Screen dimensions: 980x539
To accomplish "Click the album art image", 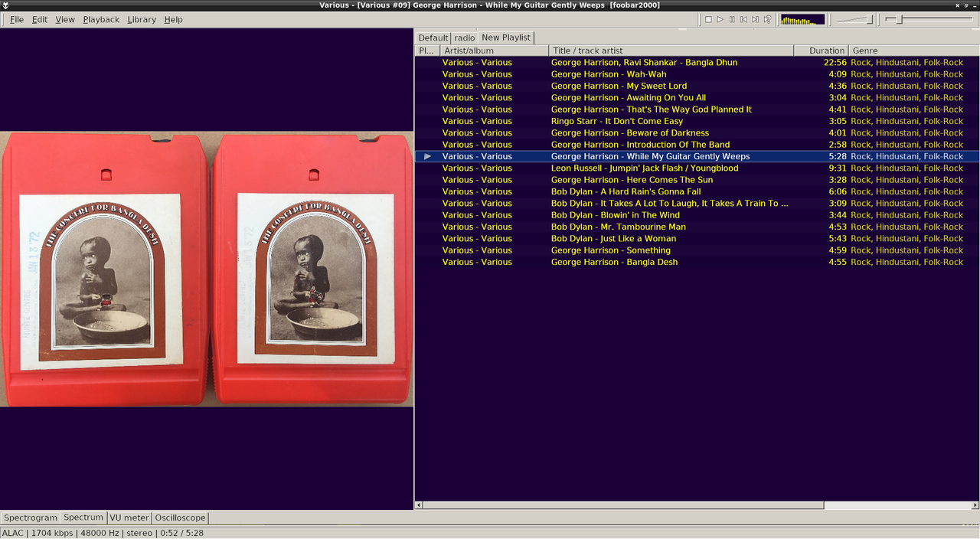I will click(x=207, y=269).
